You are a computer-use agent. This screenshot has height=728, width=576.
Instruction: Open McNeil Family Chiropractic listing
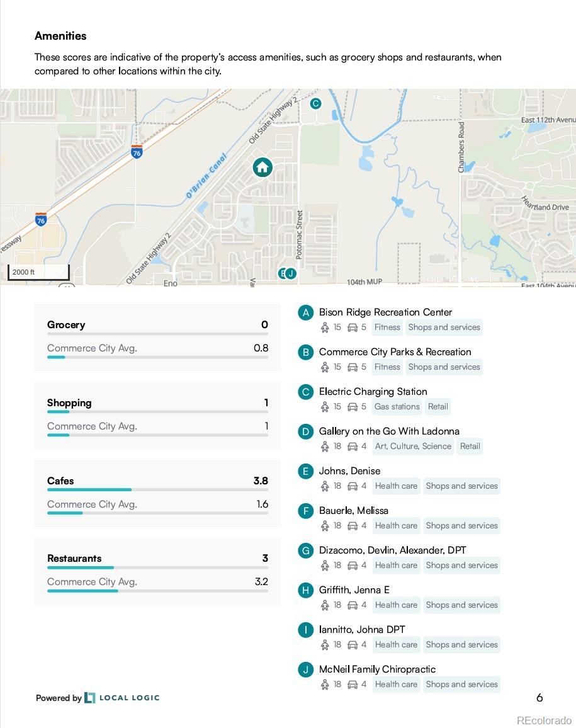(x=377, y=669)
